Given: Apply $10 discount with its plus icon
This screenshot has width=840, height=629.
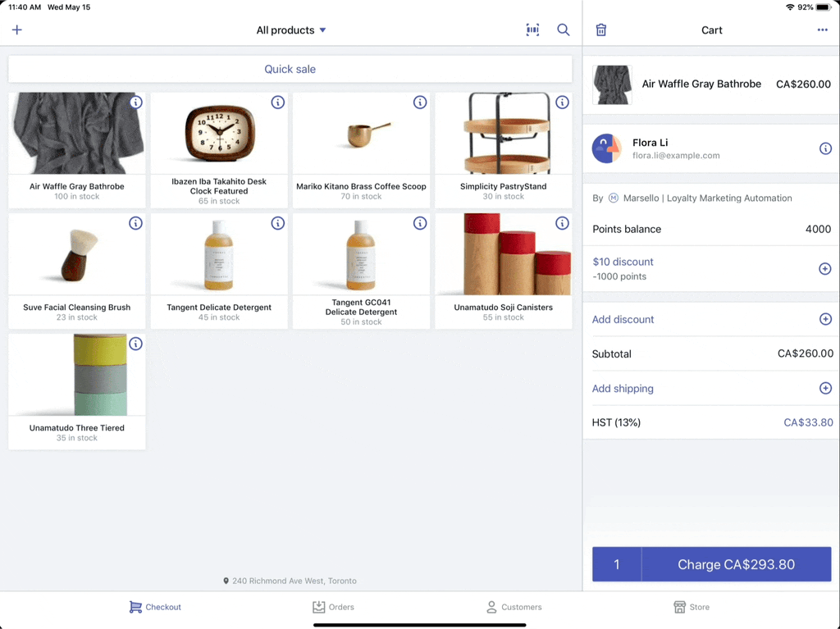Looking at the screenshot, I should 825,268.
